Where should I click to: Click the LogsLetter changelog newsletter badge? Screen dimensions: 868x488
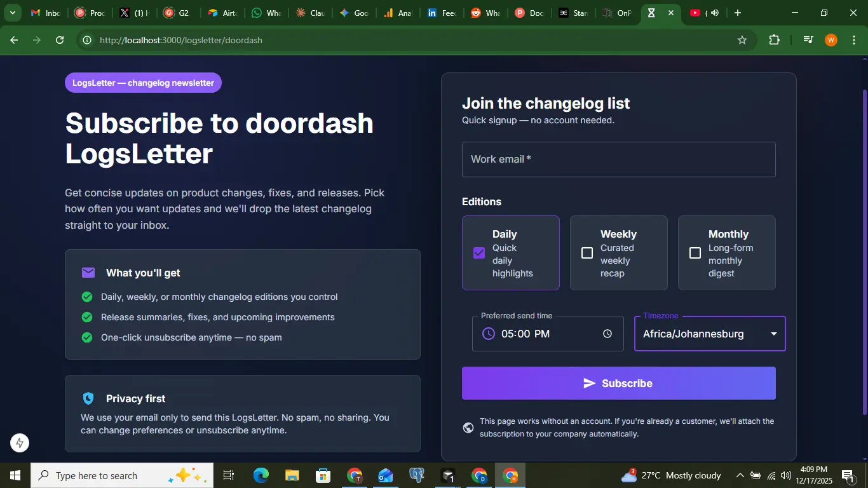143,83
